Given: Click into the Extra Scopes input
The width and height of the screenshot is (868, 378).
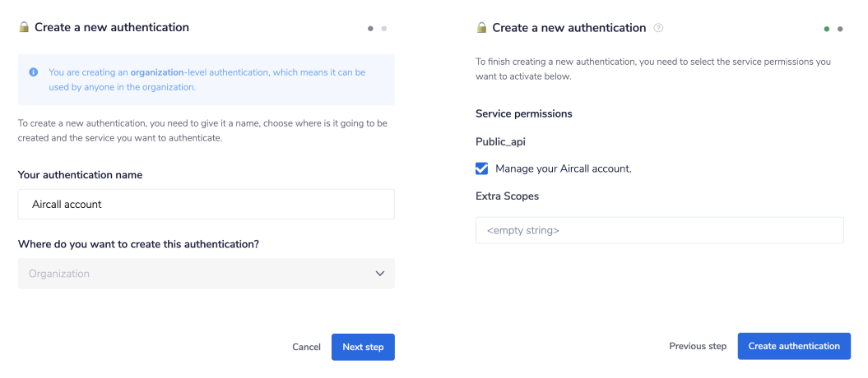Looking at the screenshot, I should [x=659, y=231].
